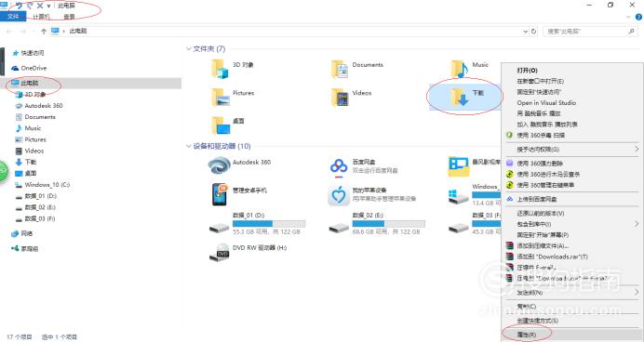Click the 17 个项目 status bar text
This screenshot has height=342, width=644.
[x=19, y=337]
